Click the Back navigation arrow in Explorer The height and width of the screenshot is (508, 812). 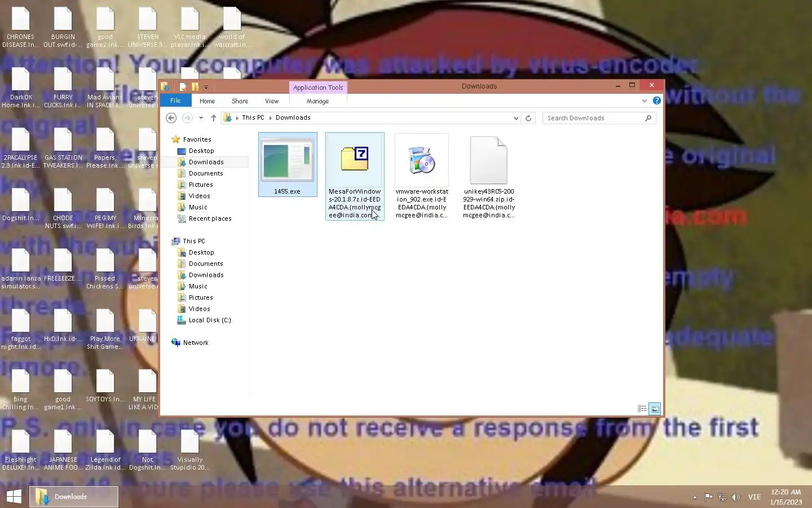point(171,118)
